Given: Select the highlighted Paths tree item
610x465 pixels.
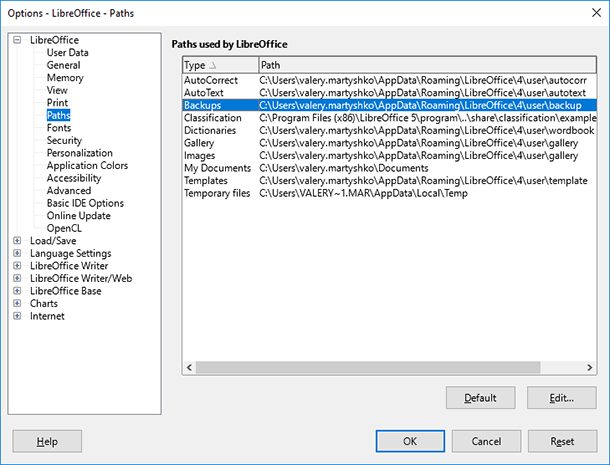Looking at the screenshot, I should point(58,115).
